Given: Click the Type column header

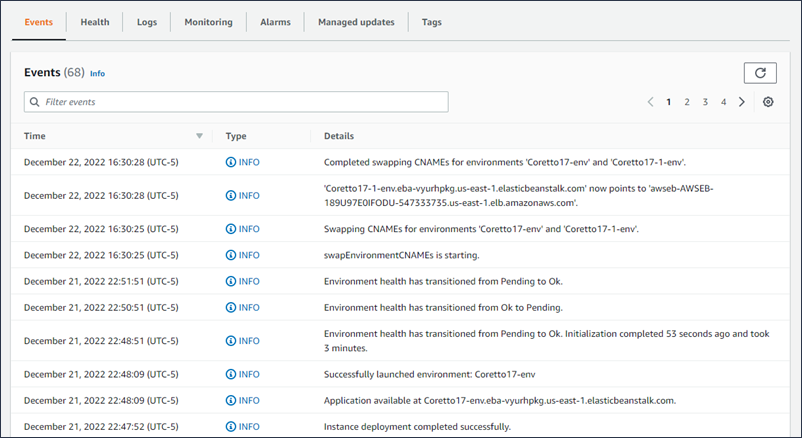Looking at the screenshot, I should click(236, 136).
